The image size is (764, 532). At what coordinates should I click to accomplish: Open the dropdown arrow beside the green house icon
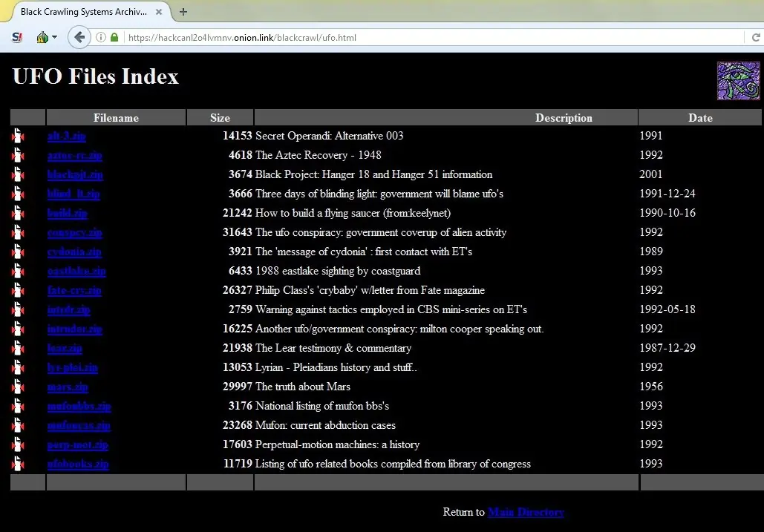pos(55,38)
